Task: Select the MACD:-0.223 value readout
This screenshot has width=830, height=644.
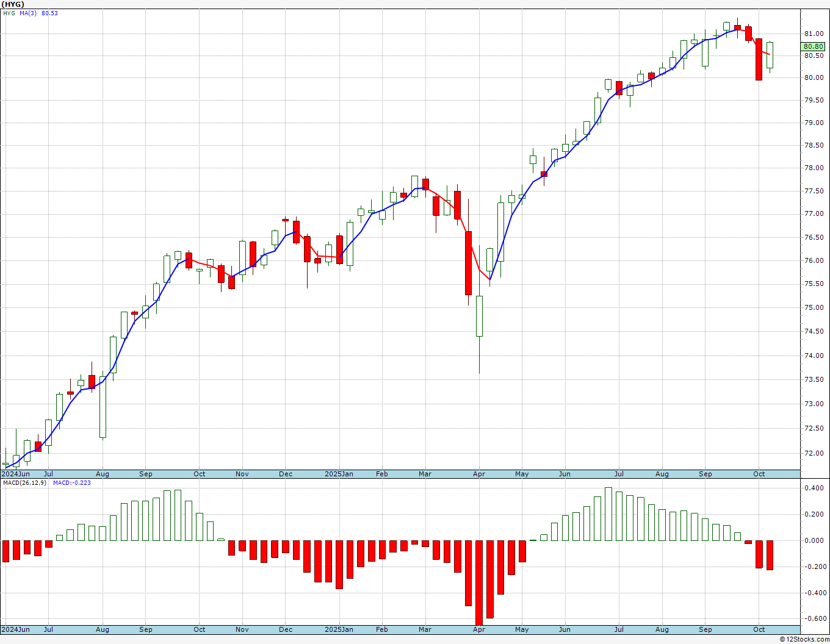Action: click(x=71, y=483)
